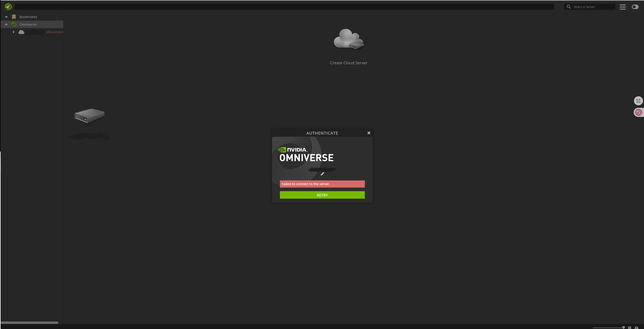Open the Create Cloud Server icon

click(x=349, y=39)
